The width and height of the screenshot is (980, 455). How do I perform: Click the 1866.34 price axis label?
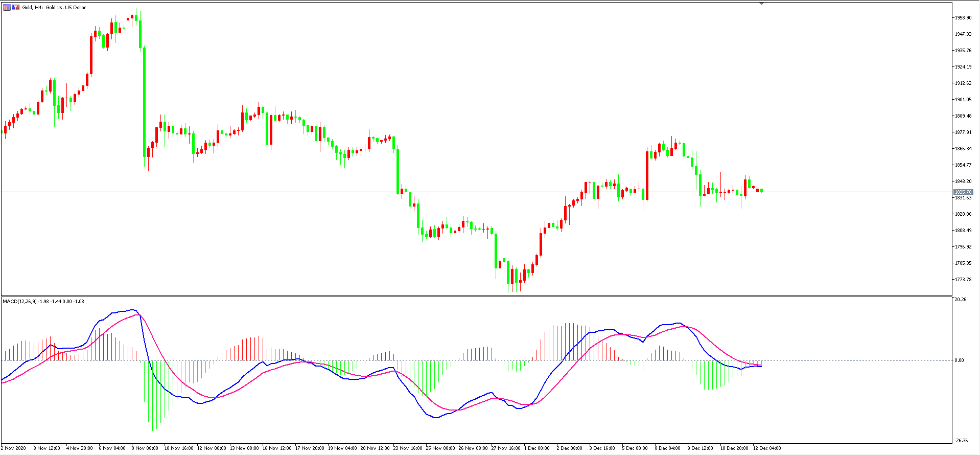point(963,149)
